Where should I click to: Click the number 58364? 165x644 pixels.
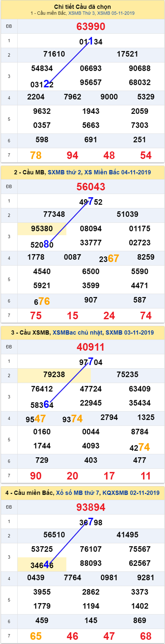42,405
